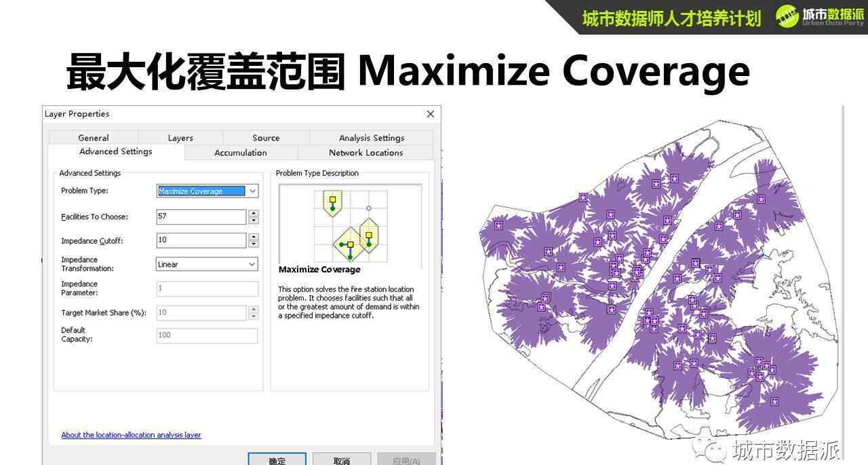This screenshot has width=868, height=465.
Task: Click the slide title 最大化覆盖范围 Maximize Coverage
Action: coord(408,71)
